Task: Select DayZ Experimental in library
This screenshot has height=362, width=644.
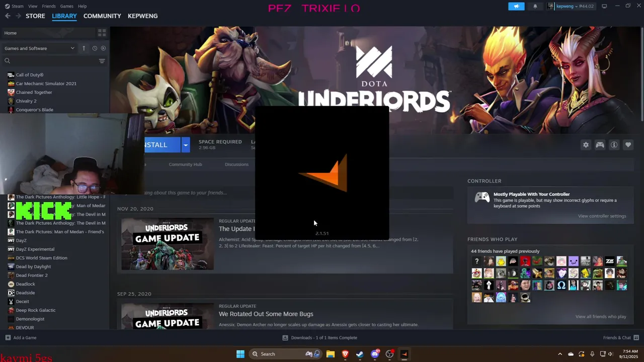Action: point(35,249)
